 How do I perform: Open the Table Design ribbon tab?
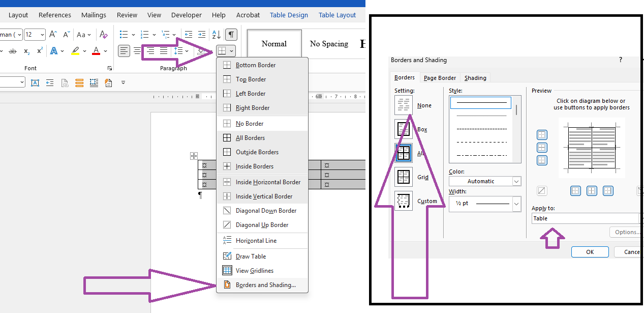click(289, 15)
